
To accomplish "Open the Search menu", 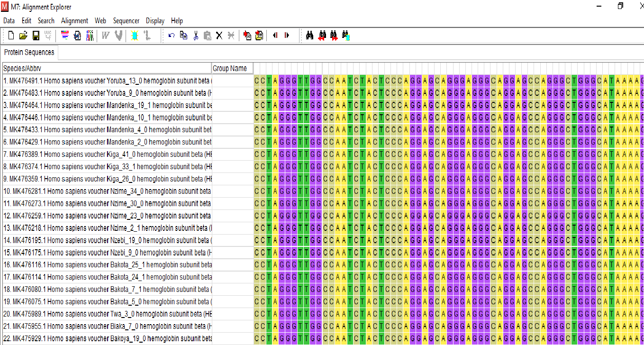I will click(46, 21).
